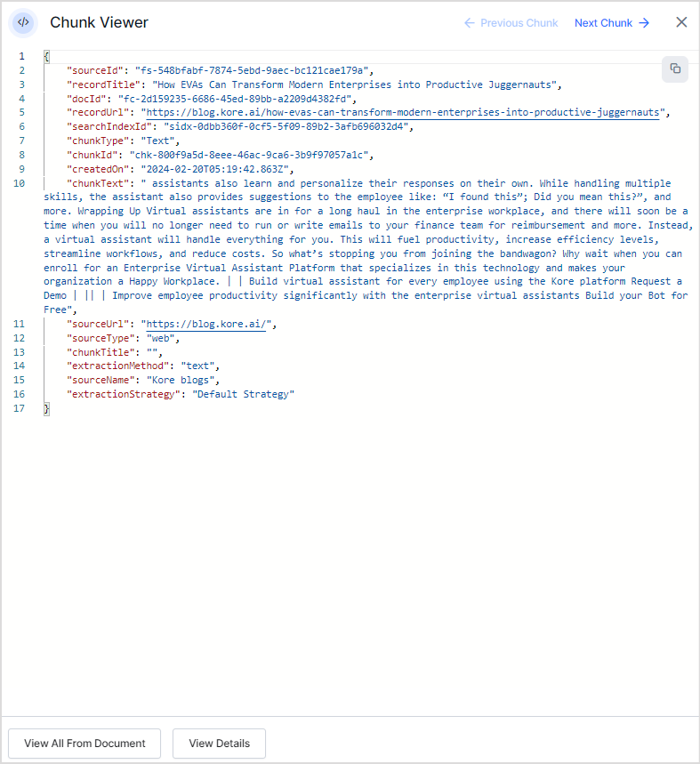Click the code icon beside Chunk Viewer
700x764 pixels.
23,22
